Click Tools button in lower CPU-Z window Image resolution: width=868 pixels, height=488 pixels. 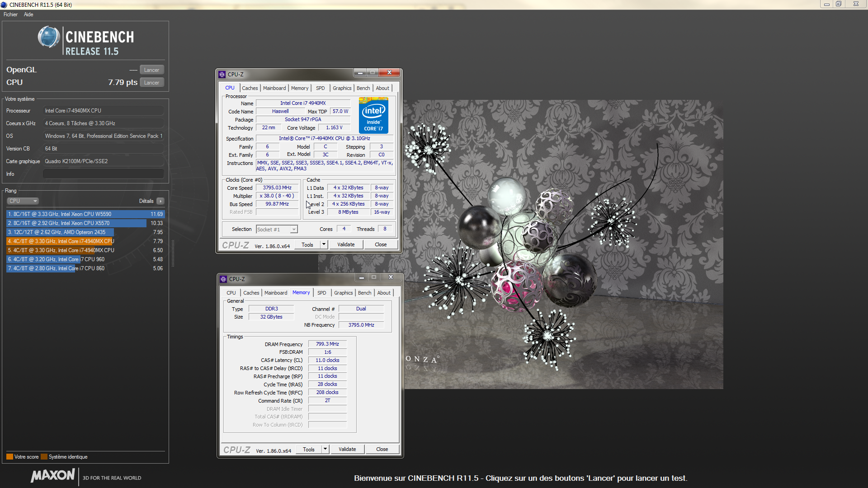point(309,449)
